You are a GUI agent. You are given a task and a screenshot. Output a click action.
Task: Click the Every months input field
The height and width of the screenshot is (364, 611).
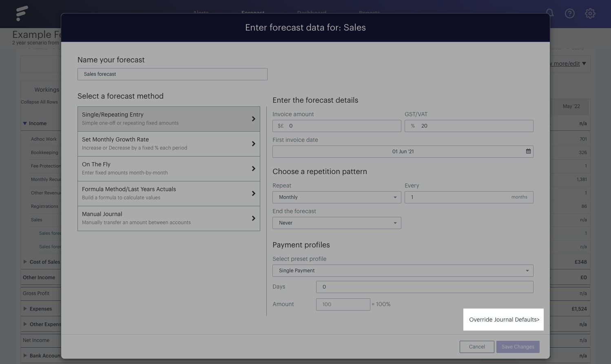pos(469,197)
